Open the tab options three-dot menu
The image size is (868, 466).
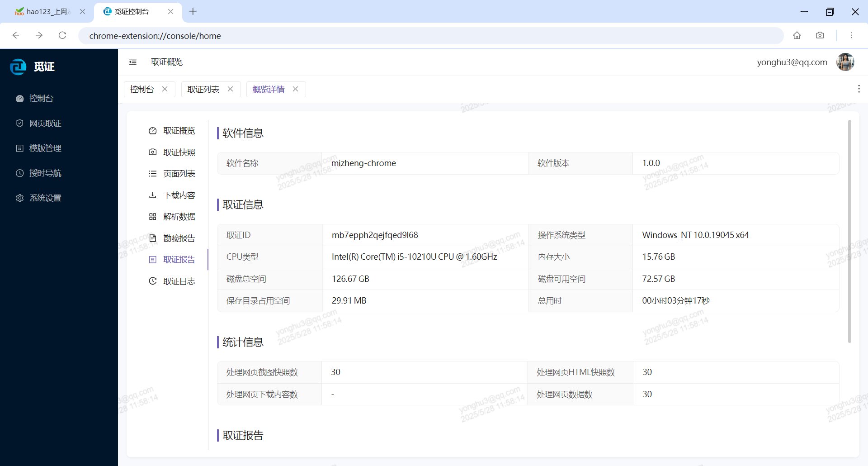click(859, 89)
